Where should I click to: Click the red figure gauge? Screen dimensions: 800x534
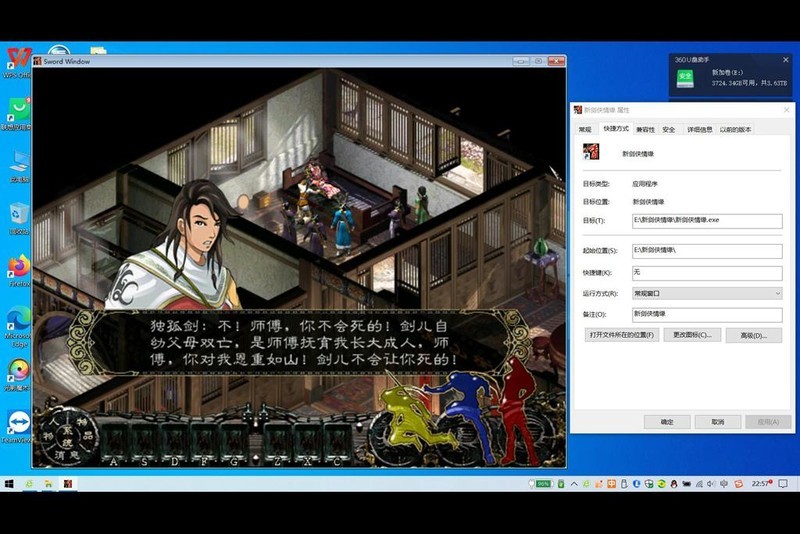point(518,411)
